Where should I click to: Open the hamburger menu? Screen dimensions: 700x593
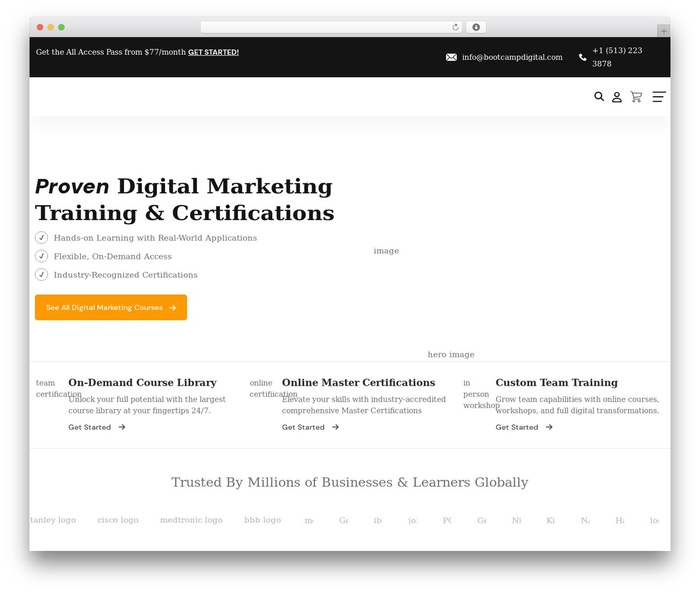point(659,97)
